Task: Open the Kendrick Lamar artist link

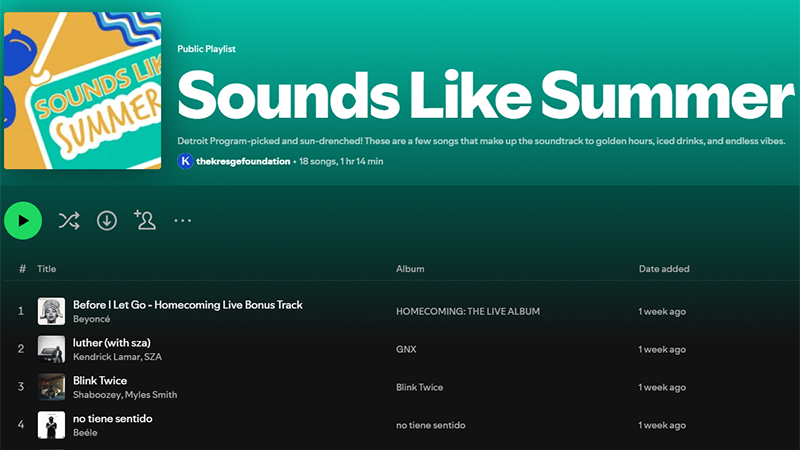Action: click(106, 357)
